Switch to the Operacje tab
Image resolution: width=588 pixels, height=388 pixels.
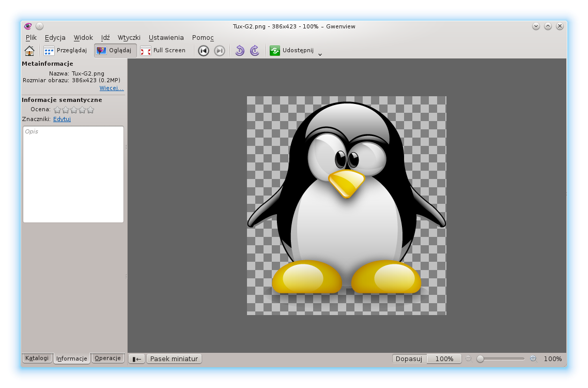[x=107, y=358]
